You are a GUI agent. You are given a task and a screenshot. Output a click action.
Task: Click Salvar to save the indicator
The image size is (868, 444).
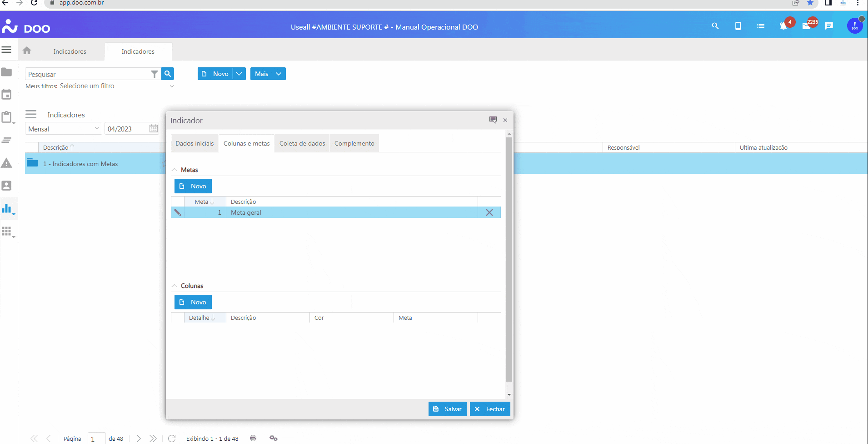447,409
